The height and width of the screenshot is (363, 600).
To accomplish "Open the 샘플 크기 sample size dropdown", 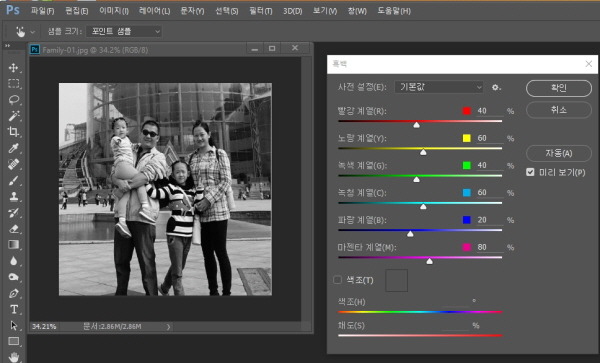I will coord(124,31).
